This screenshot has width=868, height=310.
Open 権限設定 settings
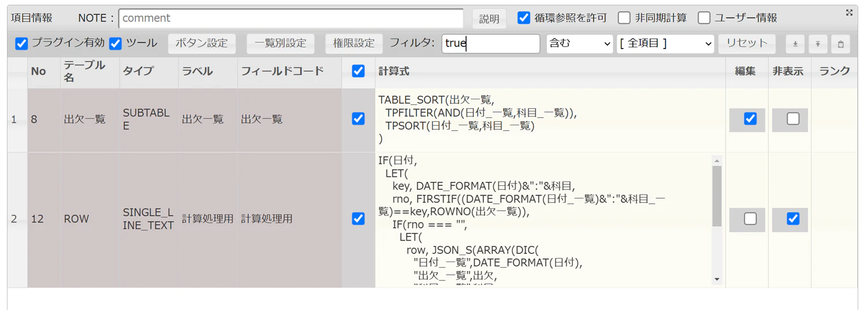[x=354, y=44]
